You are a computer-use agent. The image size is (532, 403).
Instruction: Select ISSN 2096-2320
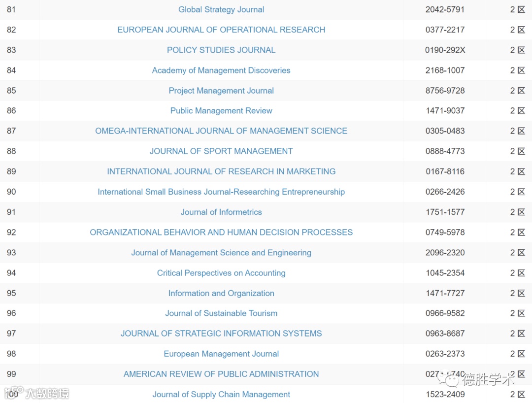[445, 253]
